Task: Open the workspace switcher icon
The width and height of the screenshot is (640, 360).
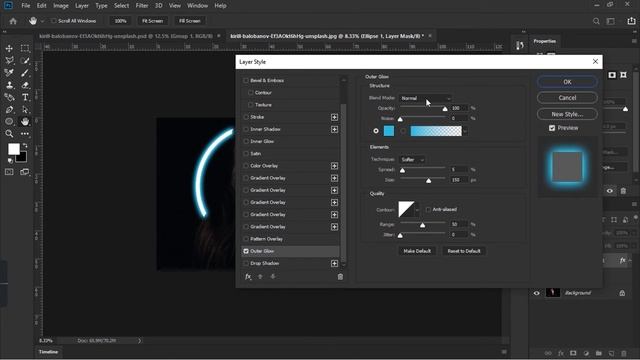Action: (611, 21)
